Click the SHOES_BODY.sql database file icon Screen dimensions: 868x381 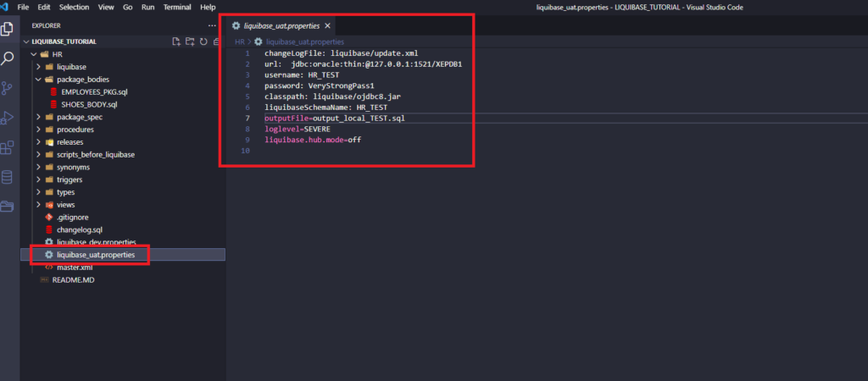(53, 104)
